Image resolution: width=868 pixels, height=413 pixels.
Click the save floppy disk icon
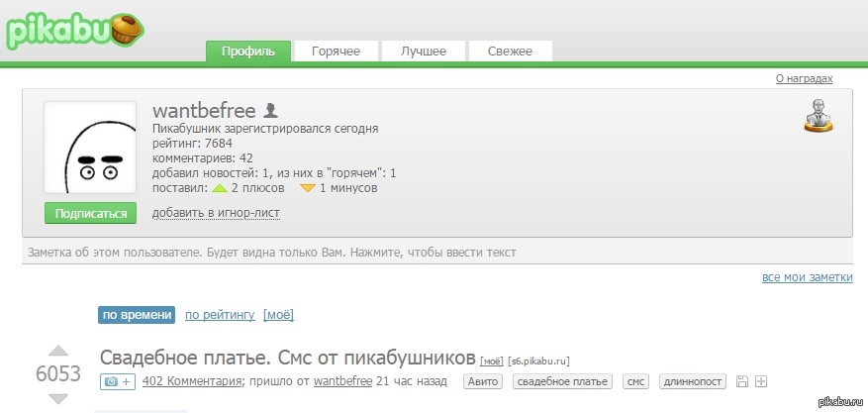(x=741, y=381)
